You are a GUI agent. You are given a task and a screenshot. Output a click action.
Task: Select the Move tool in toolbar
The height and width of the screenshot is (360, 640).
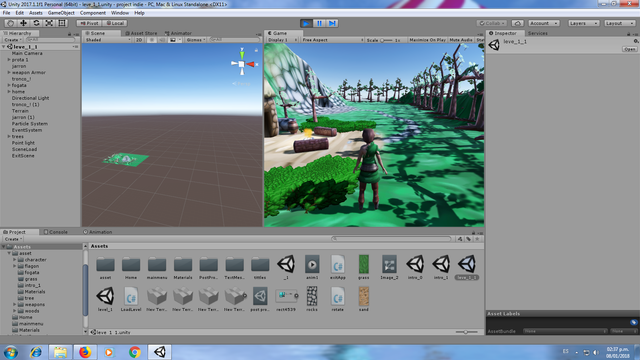click(x=23, y=23)
